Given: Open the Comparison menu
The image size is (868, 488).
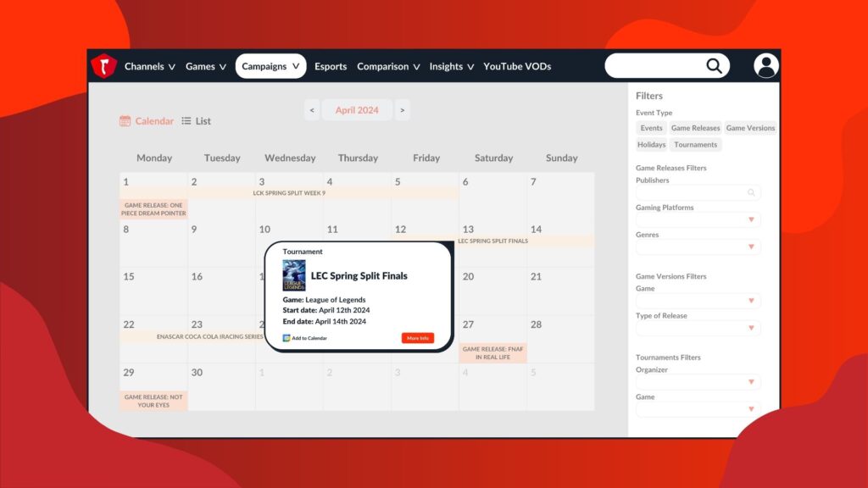Looking at the screenshot, I should pos(388,66).
